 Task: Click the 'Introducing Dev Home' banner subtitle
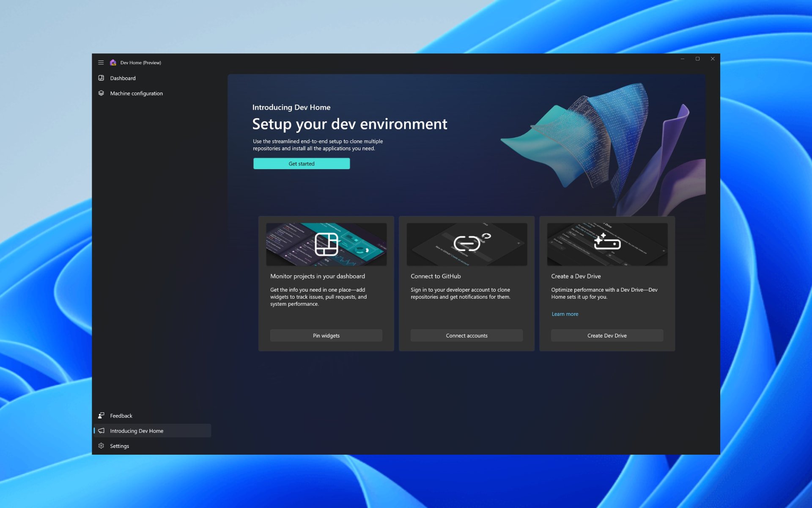[291, 107]
